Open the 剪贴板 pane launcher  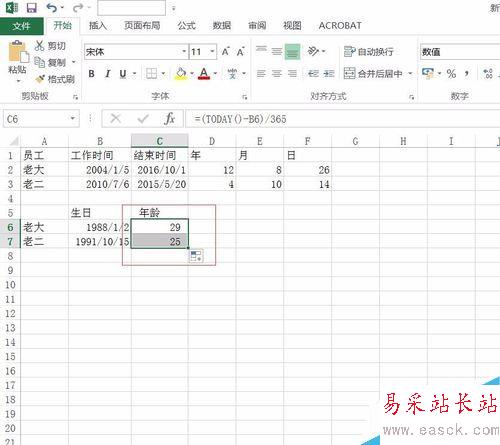point(75,97)
